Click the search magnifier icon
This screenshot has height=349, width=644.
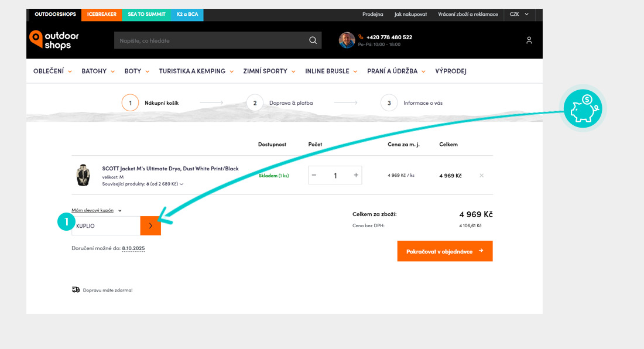[x=313, y=40]
